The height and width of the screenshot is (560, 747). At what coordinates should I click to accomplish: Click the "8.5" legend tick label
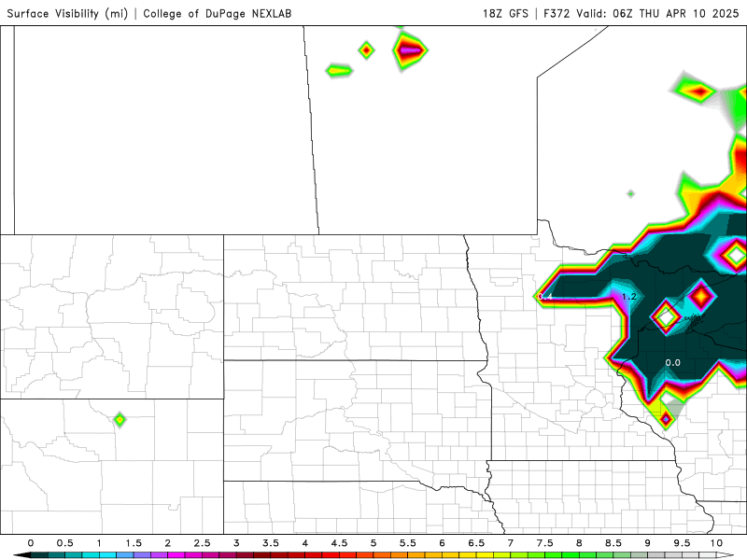pos(613,543)
